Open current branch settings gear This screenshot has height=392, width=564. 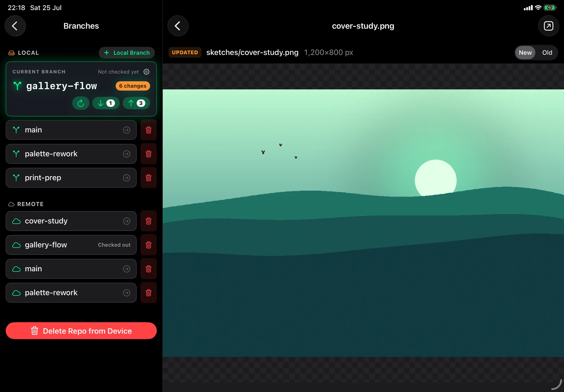point(146,72)
